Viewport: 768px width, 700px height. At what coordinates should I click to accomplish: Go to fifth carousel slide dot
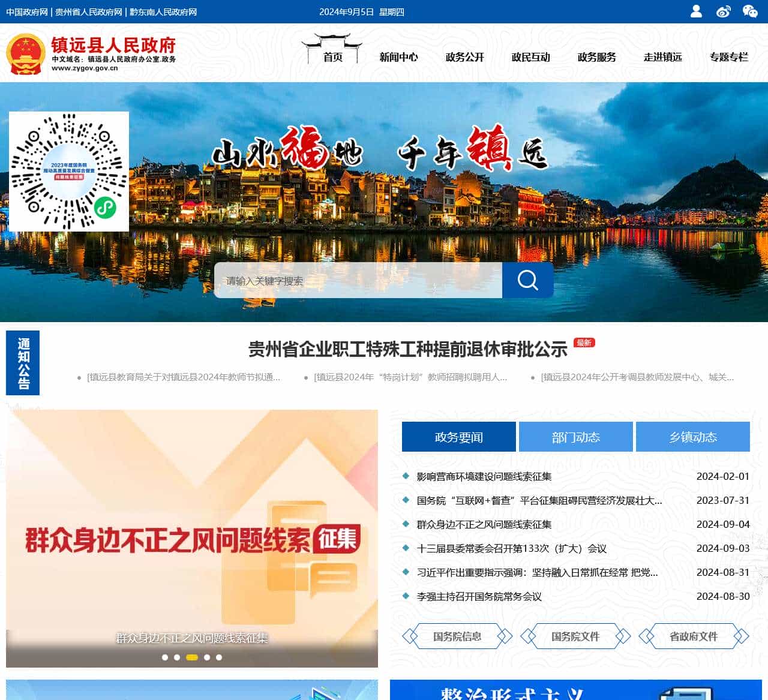click(x=219, y=657)
